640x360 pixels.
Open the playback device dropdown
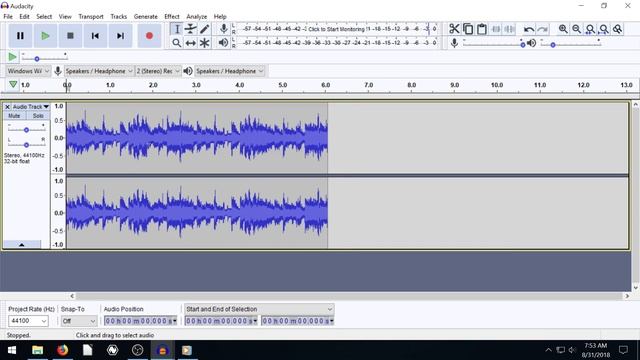[229, 71]
